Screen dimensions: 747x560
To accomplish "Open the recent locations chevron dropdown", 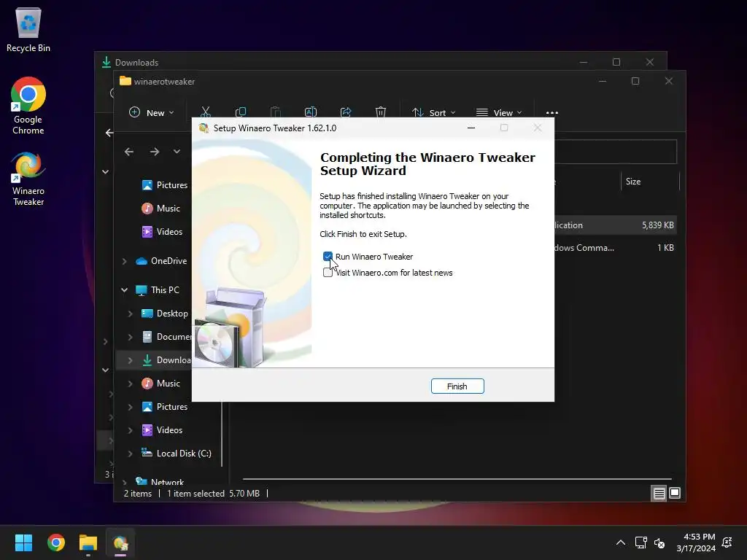I will click(x=177, y=152).
